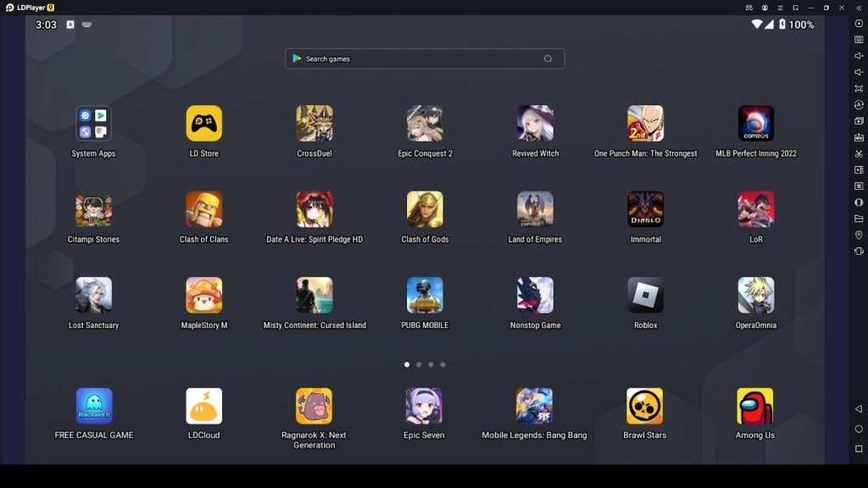Screen dimensions: 868x488
Task: Launch Brawl Stars
Action: click(x=645, y=405)
